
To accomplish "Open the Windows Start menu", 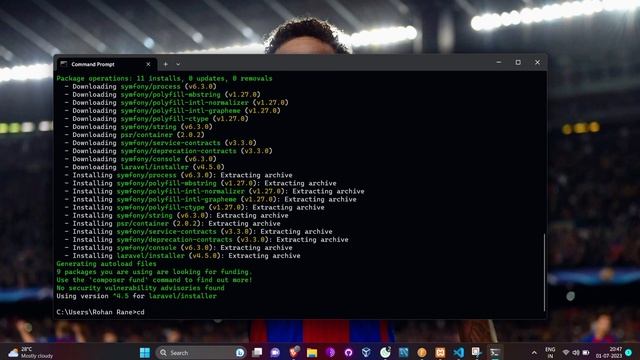I will (x=145, y=353).
